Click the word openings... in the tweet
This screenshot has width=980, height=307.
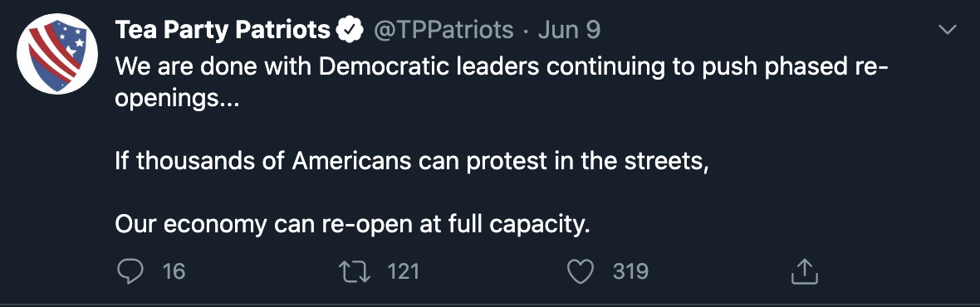pyautogui.click(x=177, y=100)
